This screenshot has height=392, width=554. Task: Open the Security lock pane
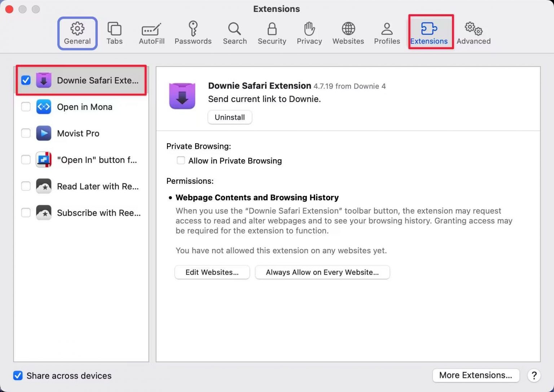(x=272, y=33)
